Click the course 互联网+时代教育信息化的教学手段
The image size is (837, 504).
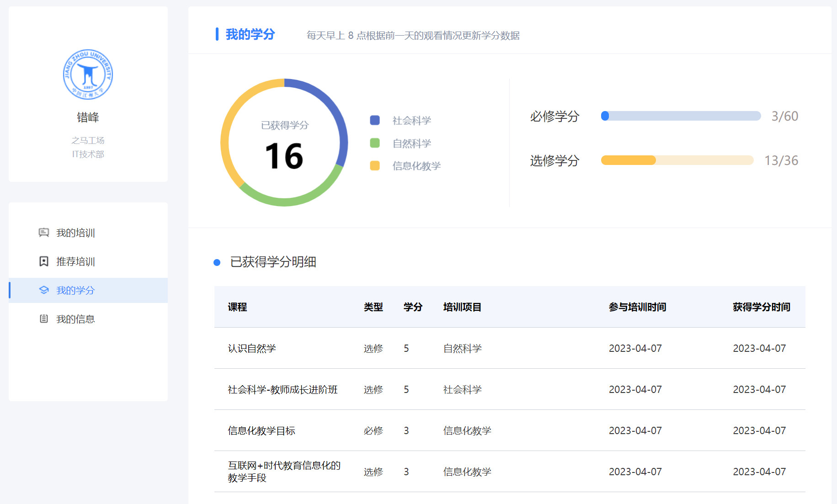[x=284, y=472]
